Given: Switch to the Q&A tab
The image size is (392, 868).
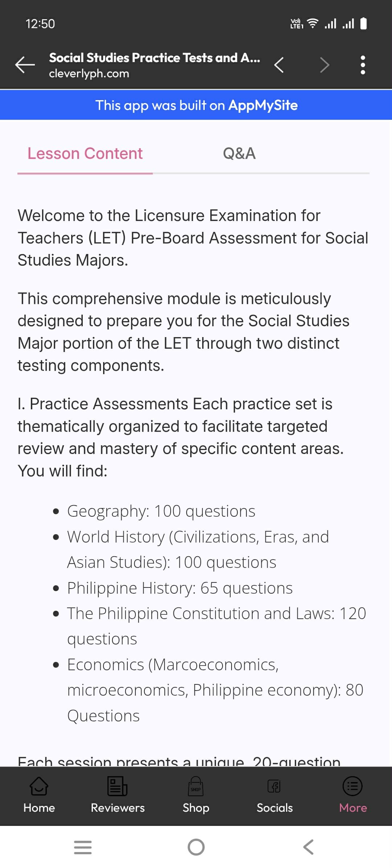Looking at the screenshot, I should [239, 153].
